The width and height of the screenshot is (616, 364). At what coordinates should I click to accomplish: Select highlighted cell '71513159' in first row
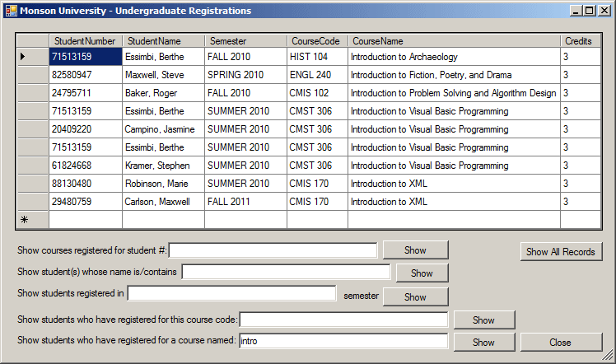[86, 57]
